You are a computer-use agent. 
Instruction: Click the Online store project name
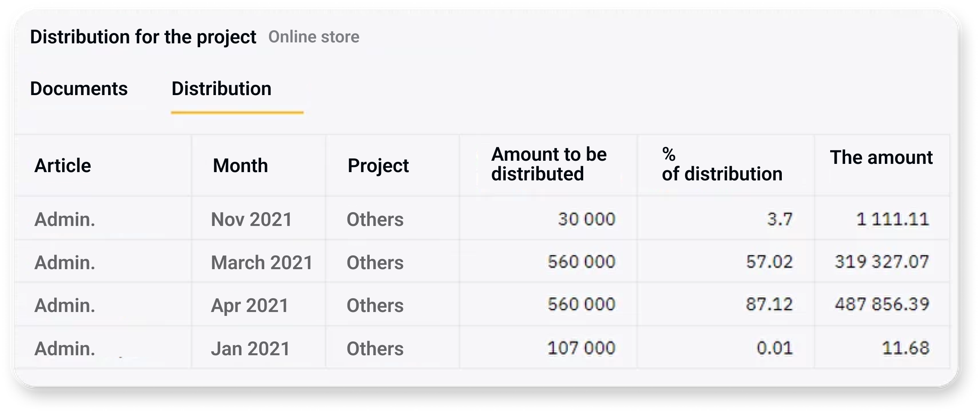coord(313,37)
